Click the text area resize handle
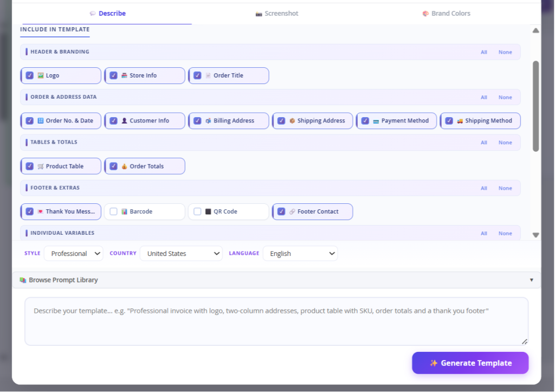Screen dimensions: 555x392 point(524,342)
